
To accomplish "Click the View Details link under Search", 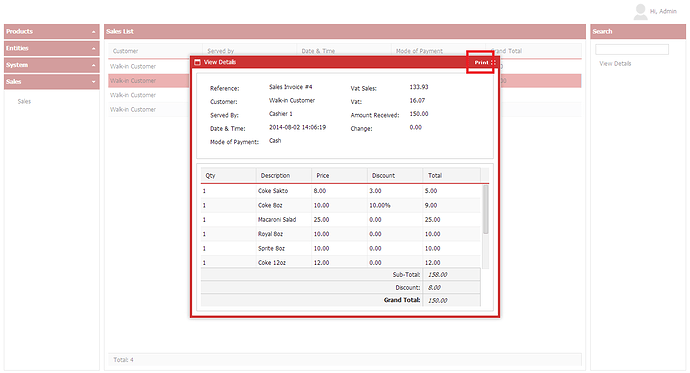I will 615,64.
